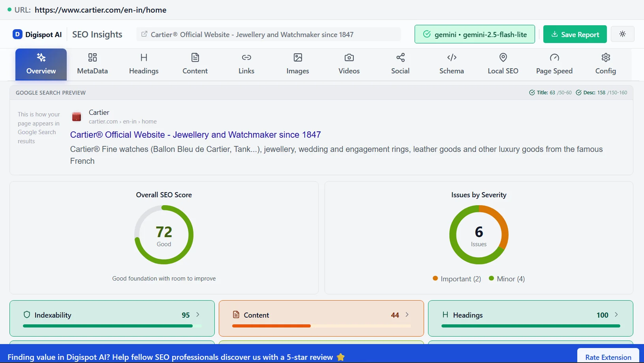Open the Config settings gear icon

coord(605,58)
